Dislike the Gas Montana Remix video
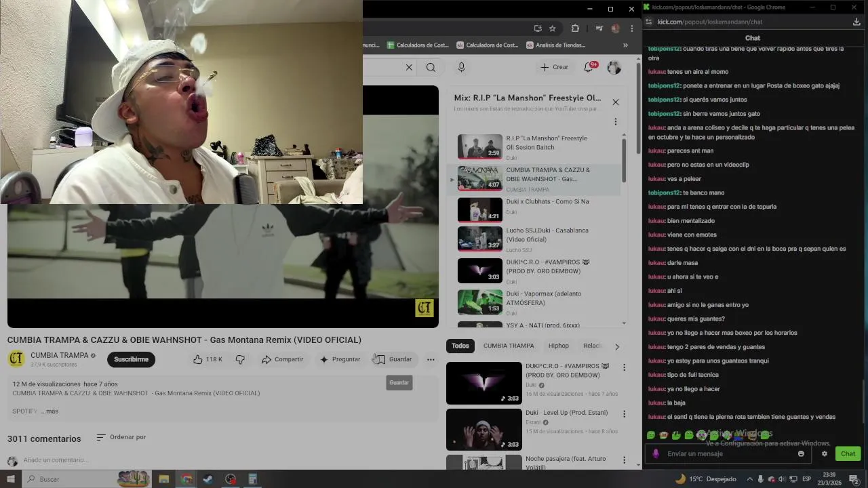868x488 pixels. (240, 359)
